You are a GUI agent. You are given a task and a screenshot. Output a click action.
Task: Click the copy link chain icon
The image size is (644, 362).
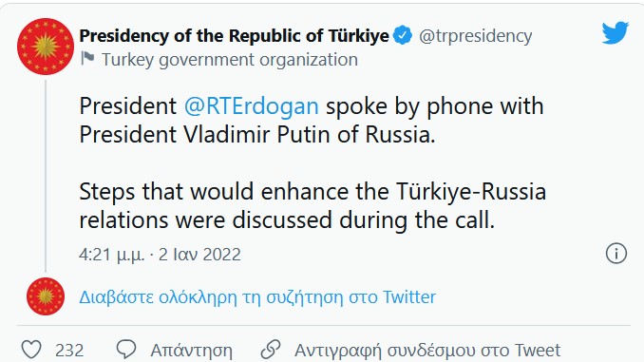click(x=271, y=350)
